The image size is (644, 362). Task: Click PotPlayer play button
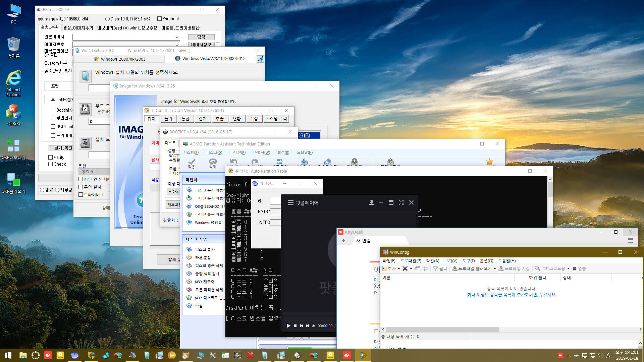[x=288, y=326]
